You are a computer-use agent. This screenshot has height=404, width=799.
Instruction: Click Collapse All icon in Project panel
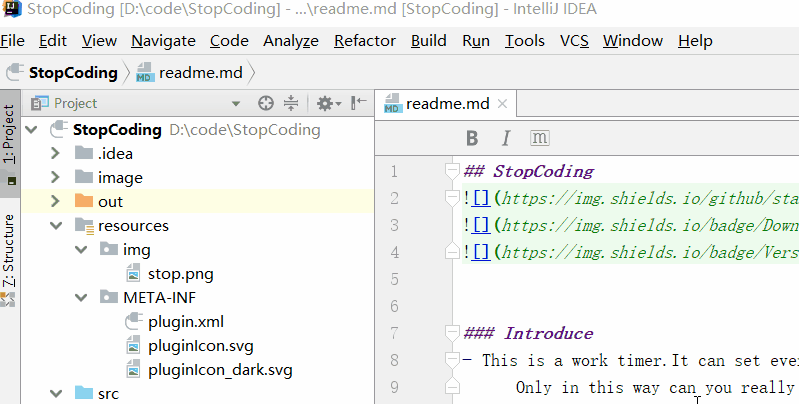(x=291, y=103)
